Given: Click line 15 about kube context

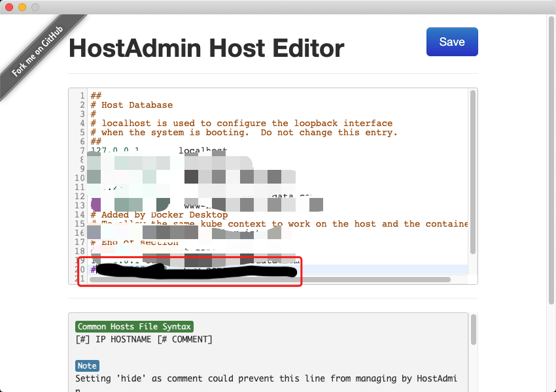Looking at the screenshot, I should tap(279, 224).
